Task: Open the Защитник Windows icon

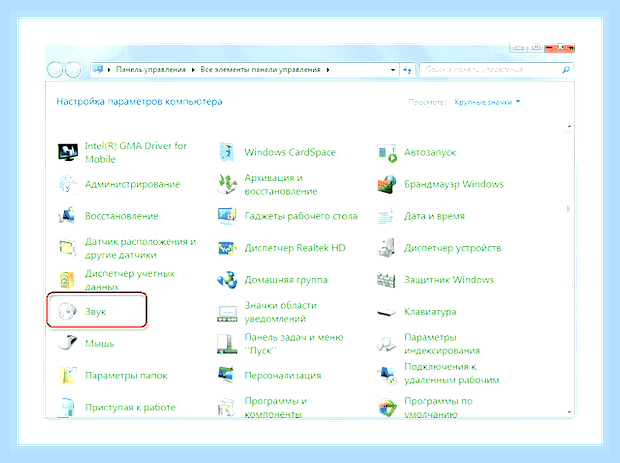Action: [x=386, y=280]
